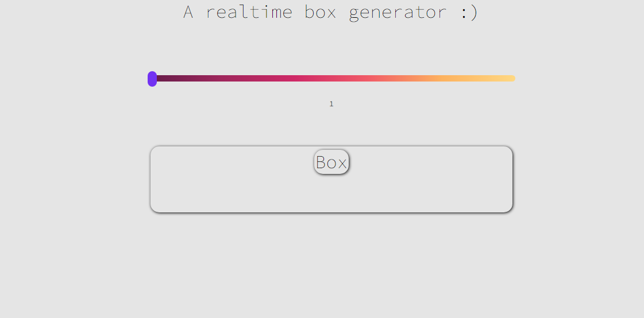Click the rounded bottom-right corner of the large container
The width and height of the screenshot is (644, 318).
click(x=508, y=208)
